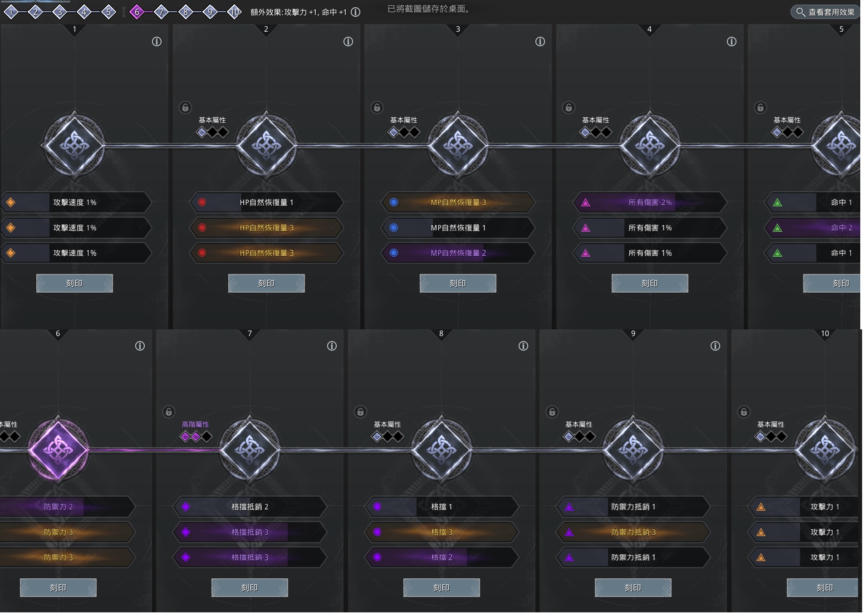This screenshot has width=863, height=616.
Task: Click the info icon in panel 7
Action: 332,346
